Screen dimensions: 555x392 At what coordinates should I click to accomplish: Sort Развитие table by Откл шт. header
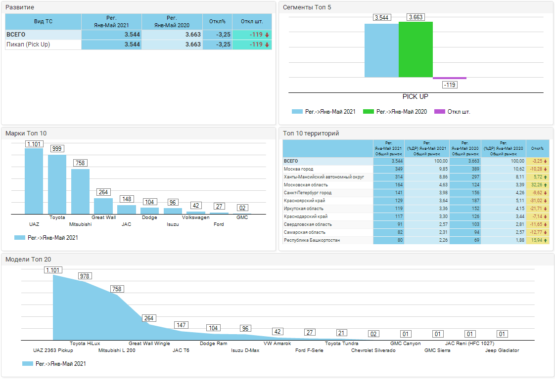[x=252, y=21]
